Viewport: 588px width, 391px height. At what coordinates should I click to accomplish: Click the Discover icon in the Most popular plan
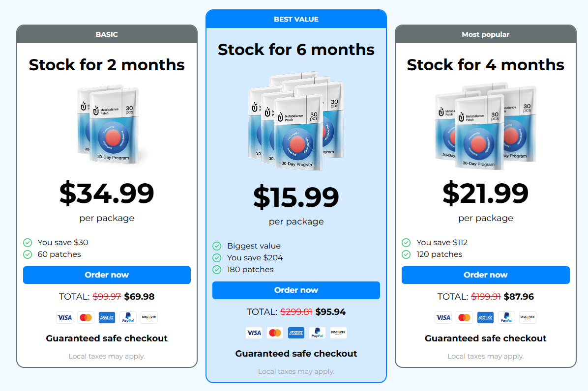(x=528, y=318)
